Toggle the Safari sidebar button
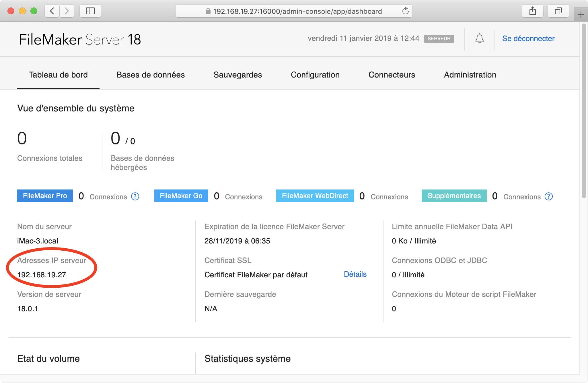Screen dimensions: 588x383 (90, 11)
